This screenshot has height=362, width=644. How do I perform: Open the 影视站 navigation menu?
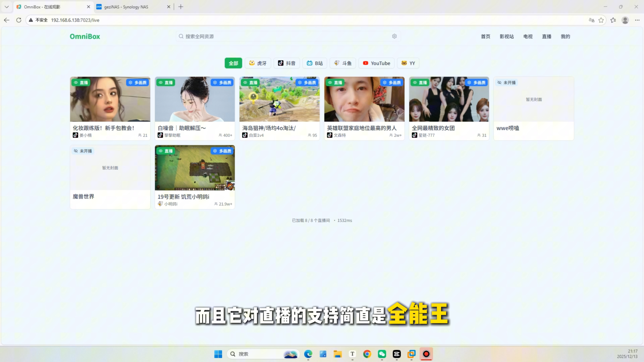pos(506,37)
